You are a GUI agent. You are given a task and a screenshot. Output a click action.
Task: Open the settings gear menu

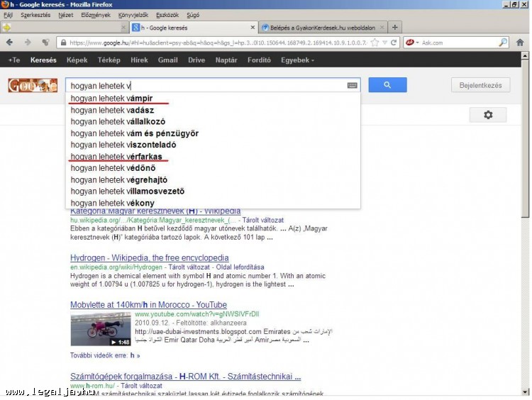pos(487,115)
